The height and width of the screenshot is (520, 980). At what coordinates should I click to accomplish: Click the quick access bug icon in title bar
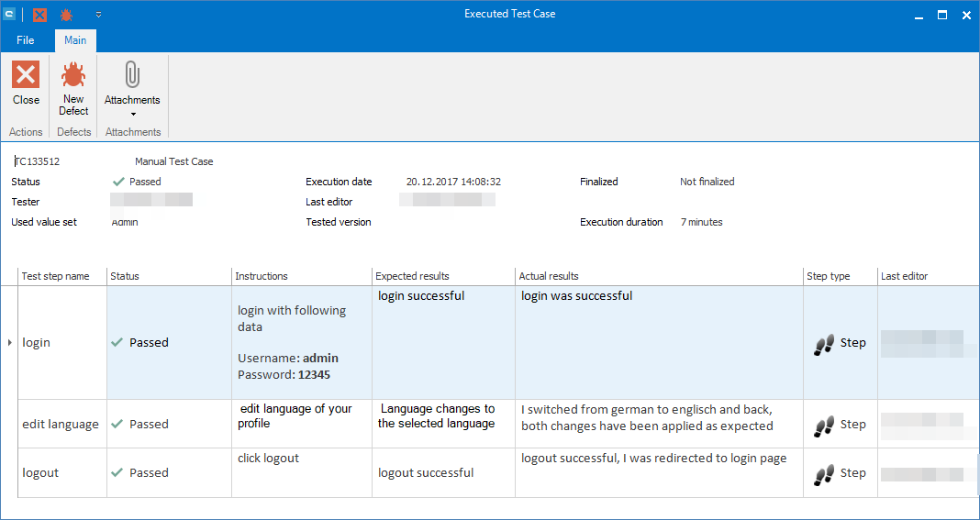click(66, 15)
